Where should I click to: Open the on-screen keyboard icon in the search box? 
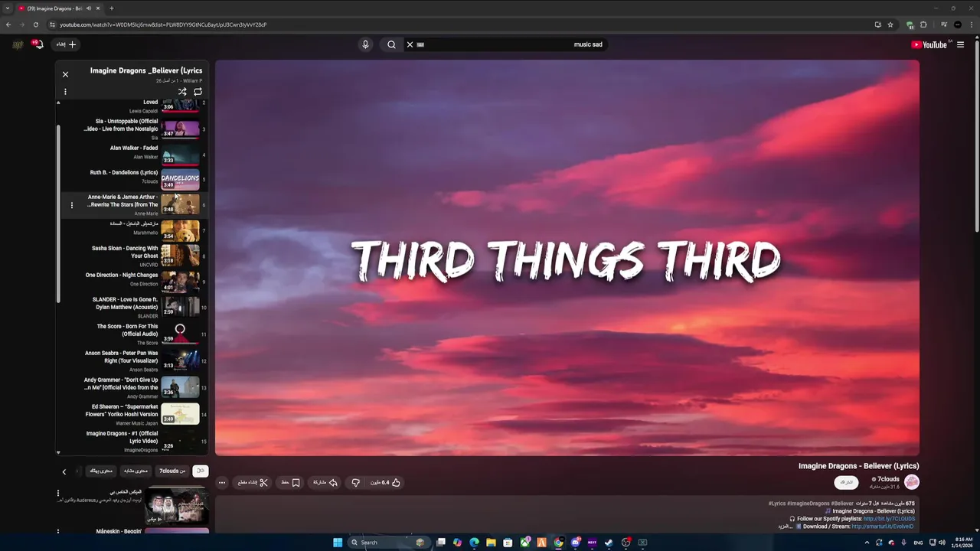point(420,44)
